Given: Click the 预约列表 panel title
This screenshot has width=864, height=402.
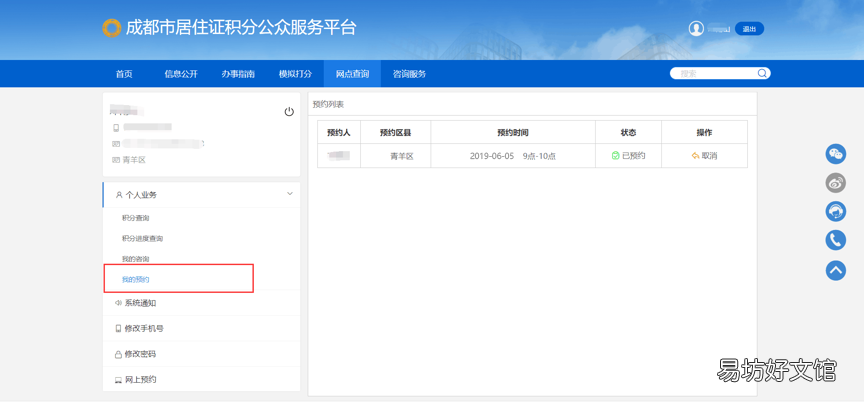Looking at the screenshot, I should pos(328,104).
